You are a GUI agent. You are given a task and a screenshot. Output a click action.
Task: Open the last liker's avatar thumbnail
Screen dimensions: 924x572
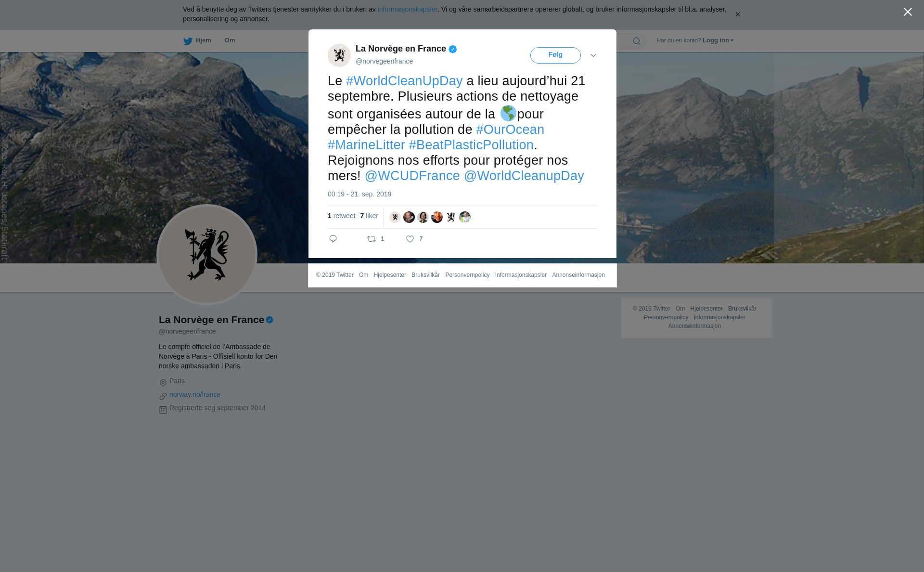(x=465, y=217)
